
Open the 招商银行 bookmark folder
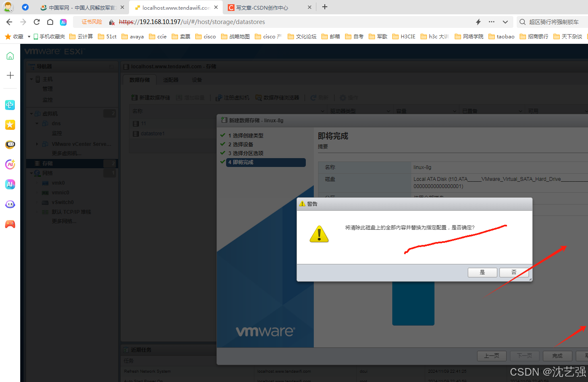pos(534,37)
